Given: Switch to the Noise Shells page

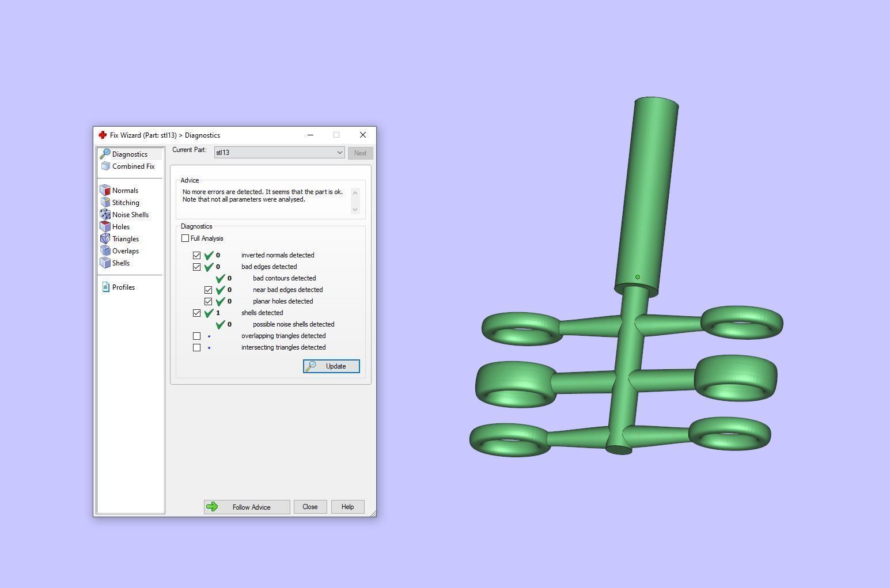Looking at the screenshot, I should tap(130, 215).
